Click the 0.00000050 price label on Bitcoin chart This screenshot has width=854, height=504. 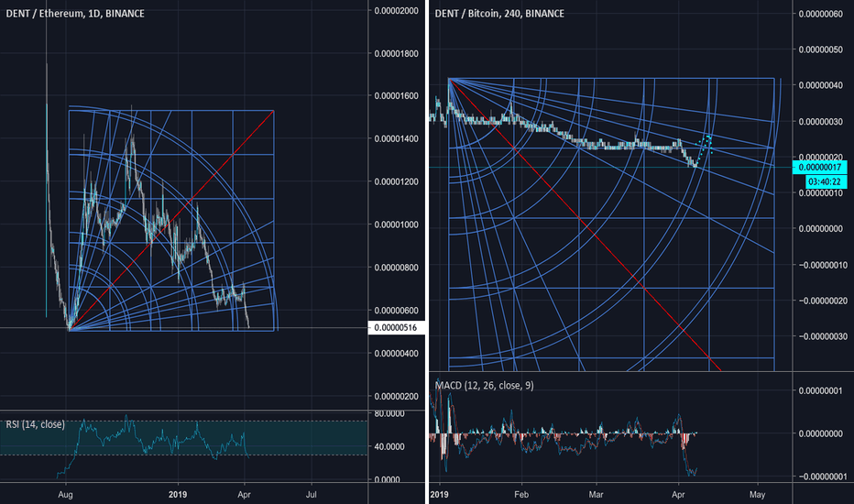821,49
